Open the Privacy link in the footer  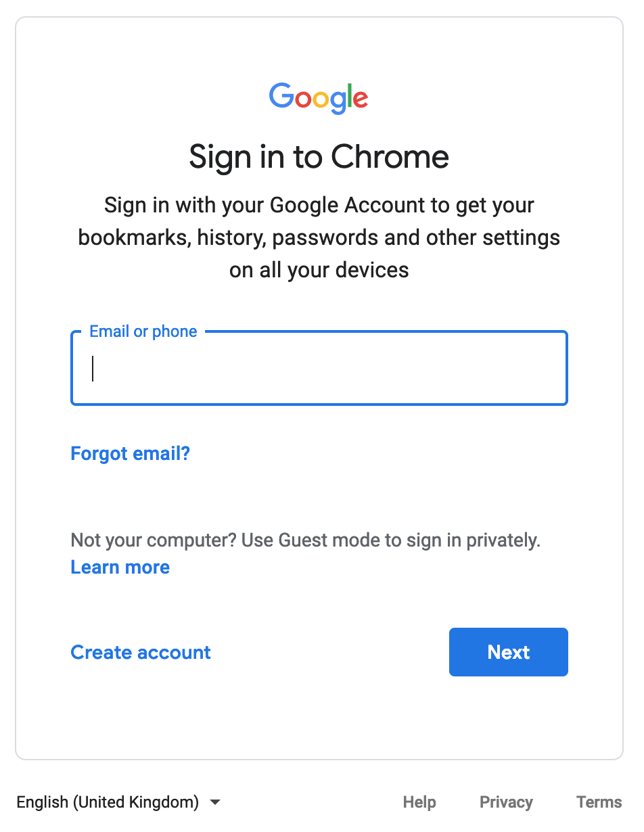coord(506,802)
